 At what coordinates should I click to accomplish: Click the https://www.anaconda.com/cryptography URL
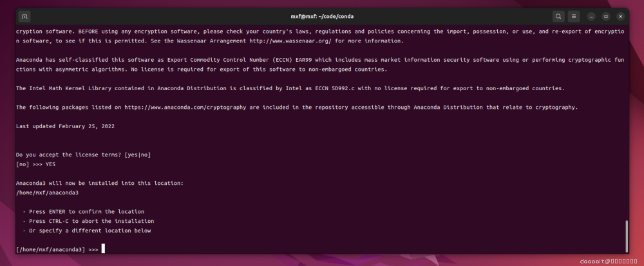point(185,108)
